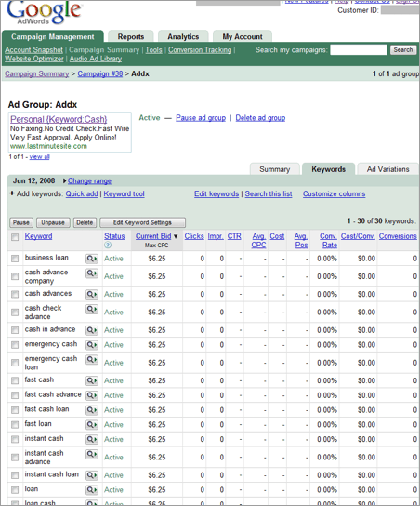Open magnifier icon for instant cash loan
The image size is (420, 506).
click(92, 475)
